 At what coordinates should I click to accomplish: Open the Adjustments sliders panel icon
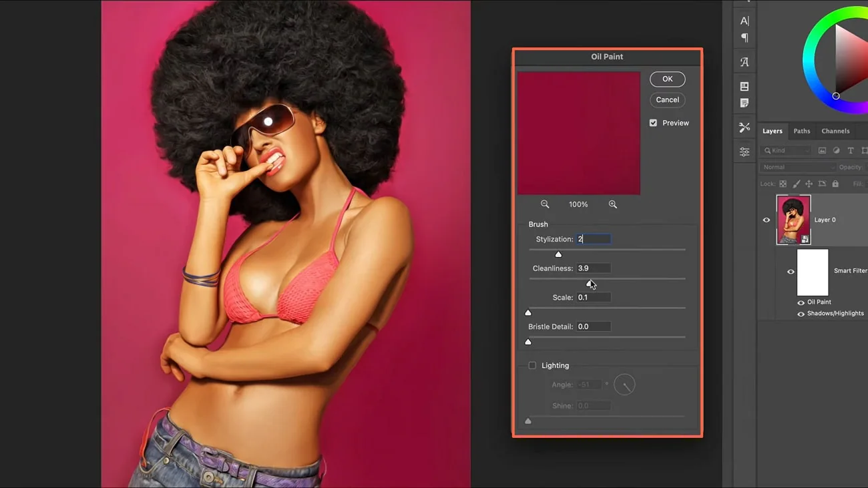coord(744,152)
